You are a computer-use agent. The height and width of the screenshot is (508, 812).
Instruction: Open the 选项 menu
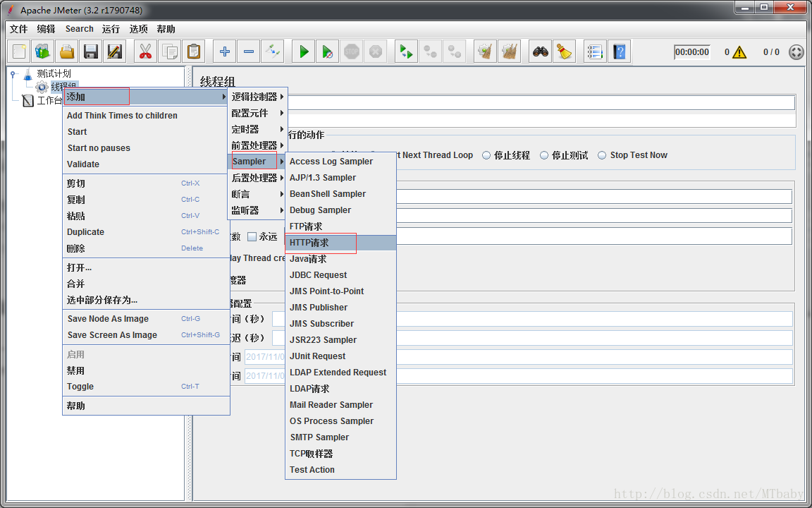click(138, 29)
